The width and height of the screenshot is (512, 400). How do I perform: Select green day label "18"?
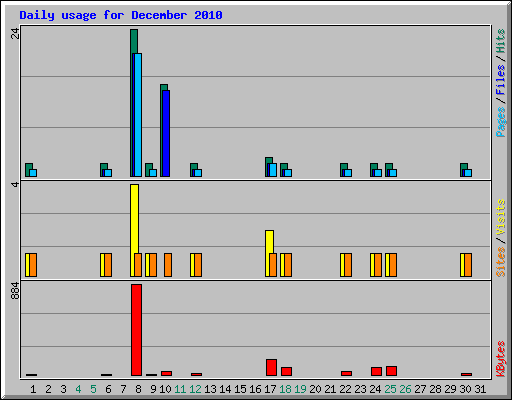coord(285,389)
